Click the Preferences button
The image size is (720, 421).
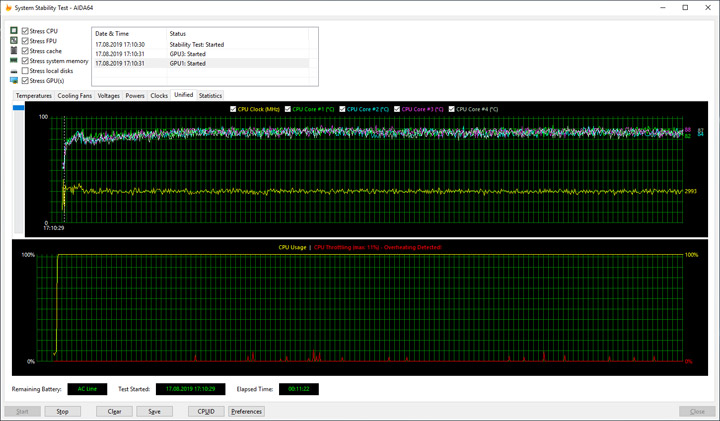[246, 411]
